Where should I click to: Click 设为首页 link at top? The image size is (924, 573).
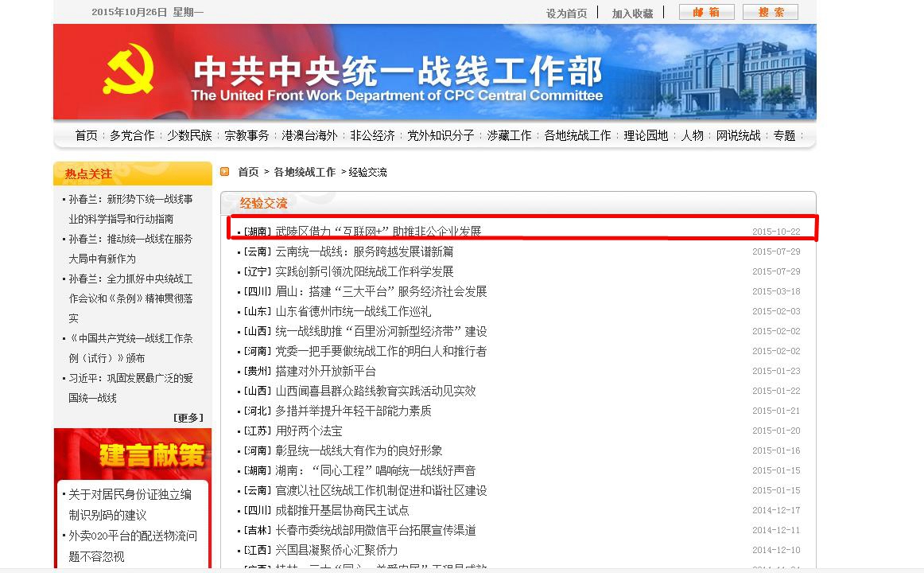(x=566, y=14)
